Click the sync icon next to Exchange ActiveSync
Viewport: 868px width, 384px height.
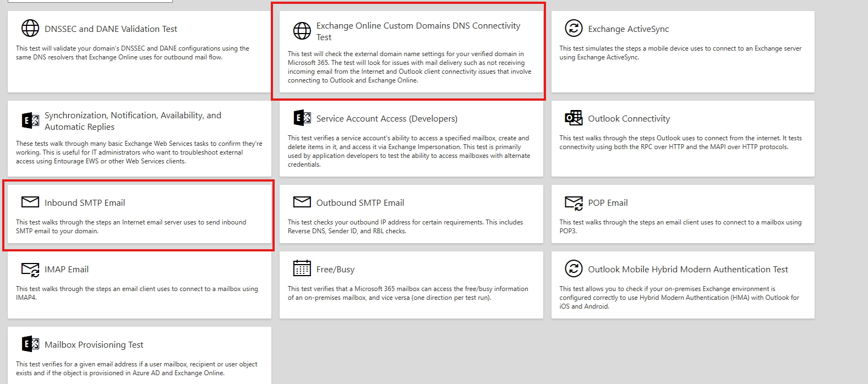574,28
